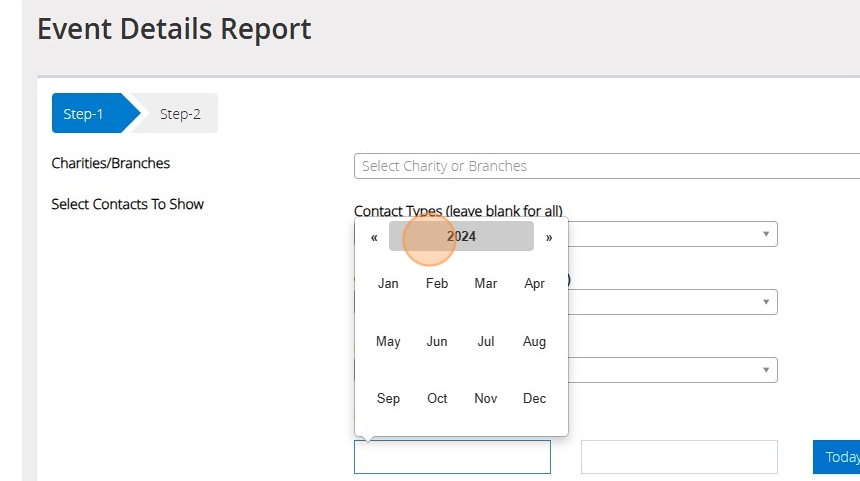This screenshot has width=860, height=481.
Task: Pick Jul from the calendar popup
Action: coord(486,342)
